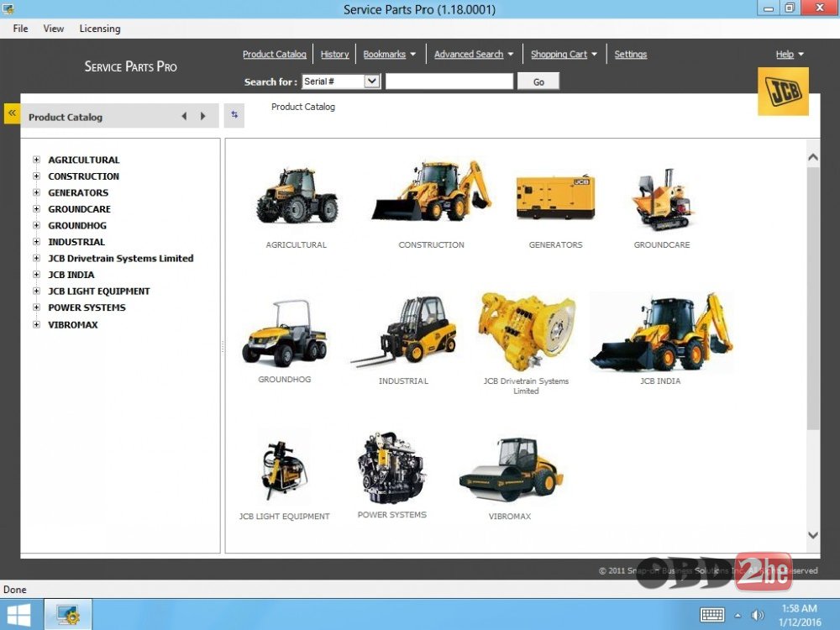Click the application icon in title bar
Image resolution: width=840 pixels, height=630 pixels.
(8, 8)
